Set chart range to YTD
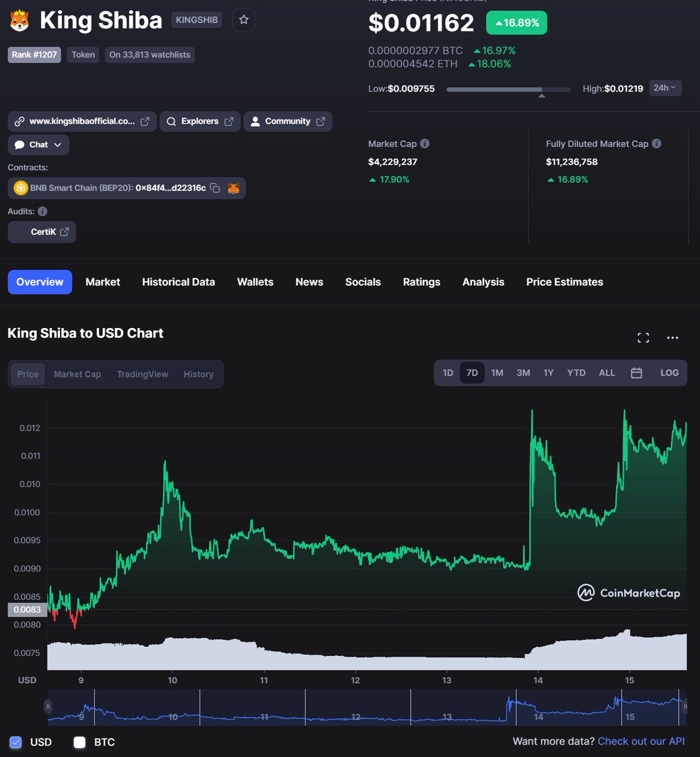Screen dimensions: 700x757 point(576,373)
